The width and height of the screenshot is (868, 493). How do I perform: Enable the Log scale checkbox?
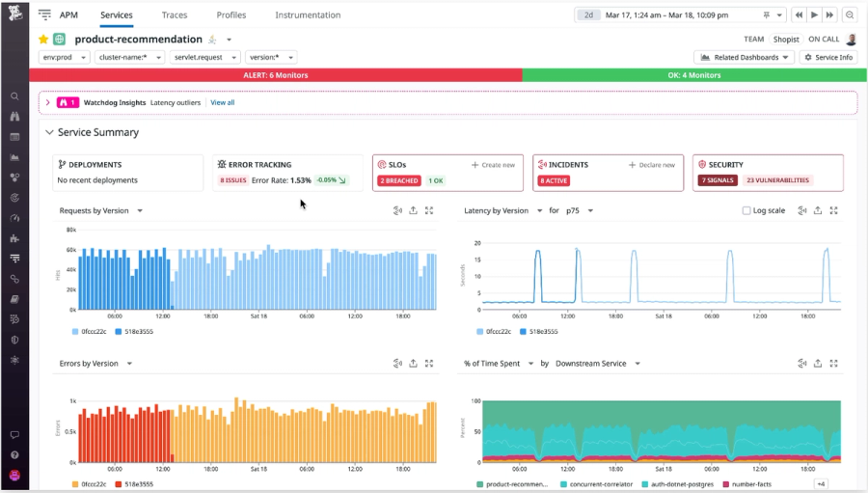pyautogui.click(x=746, y=210)
